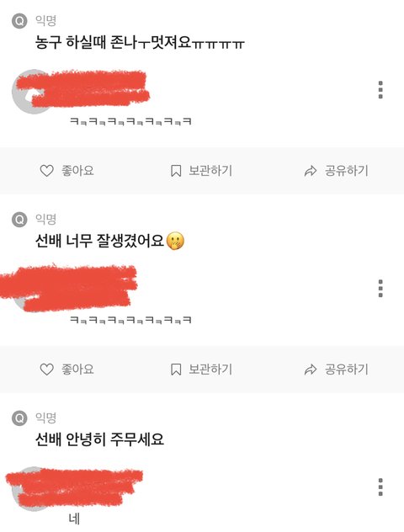Click 보관하기 label on the second post
404x532 pixels.
210,370
